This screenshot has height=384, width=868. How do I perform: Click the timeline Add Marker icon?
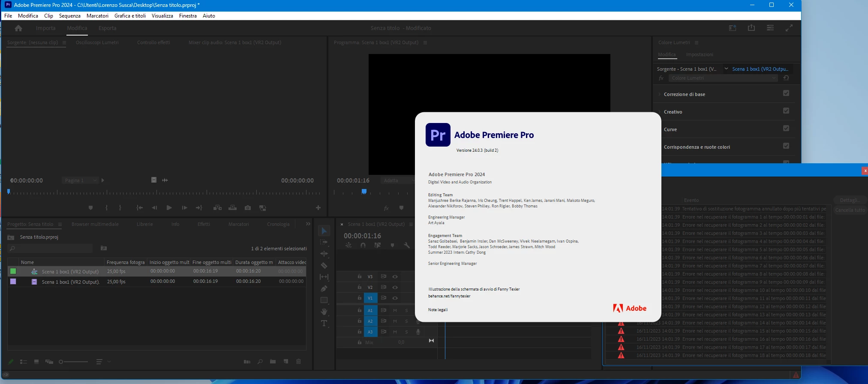point(392,245)
